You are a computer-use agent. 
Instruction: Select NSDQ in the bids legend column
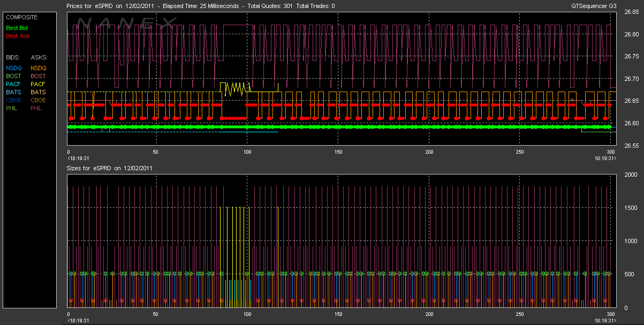coord(14,68)
